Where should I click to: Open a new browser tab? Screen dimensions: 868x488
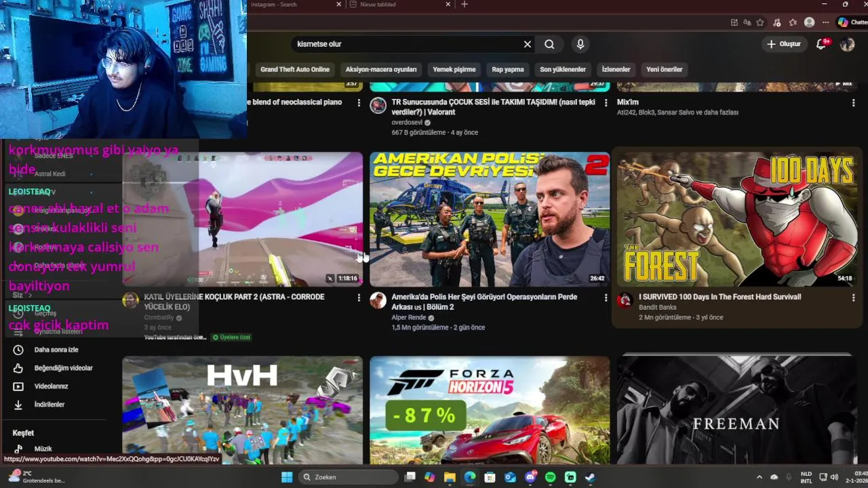(465, 4)
